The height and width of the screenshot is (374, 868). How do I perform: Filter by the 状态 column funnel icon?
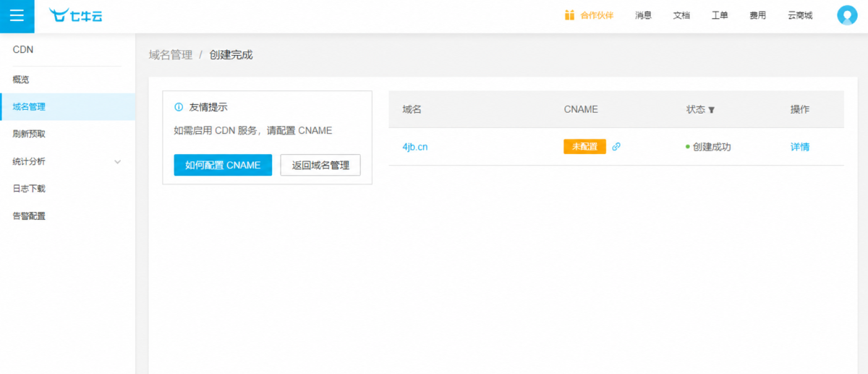click(712, 110)
